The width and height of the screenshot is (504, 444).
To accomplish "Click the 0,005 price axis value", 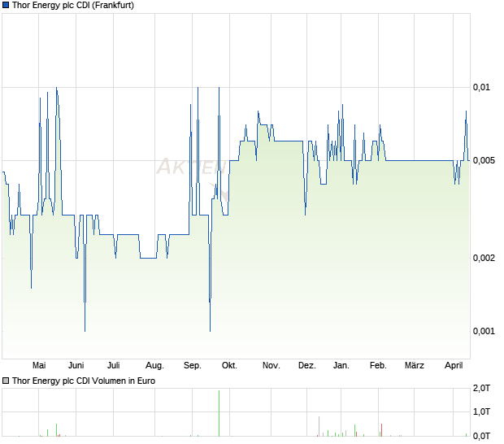I will pyautogui.click(x=484, y=160).
